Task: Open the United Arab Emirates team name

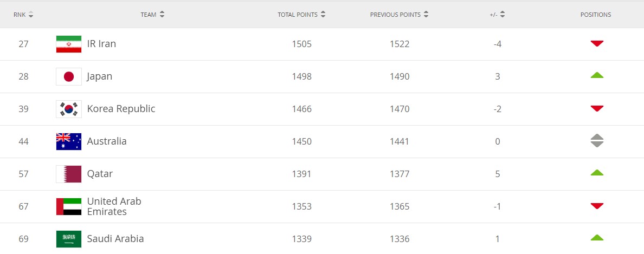Action: pyautogui.click(x=114, y=206)
